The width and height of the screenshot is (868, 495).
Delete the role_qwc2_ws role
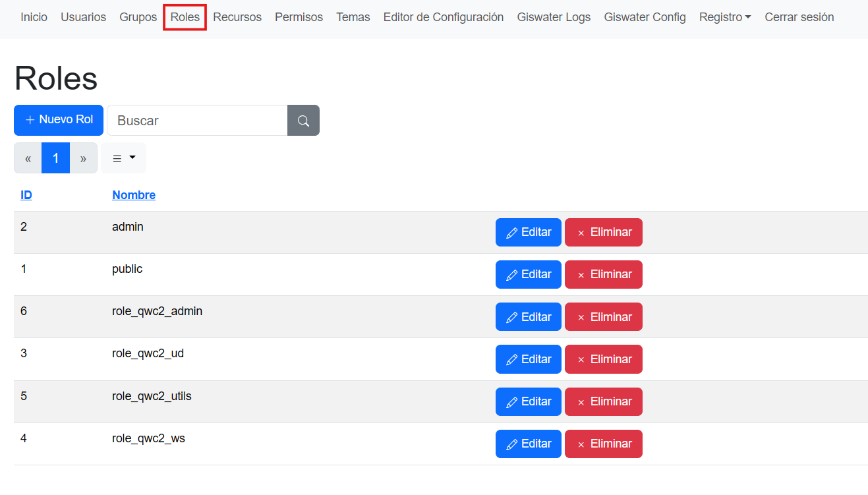603,444
